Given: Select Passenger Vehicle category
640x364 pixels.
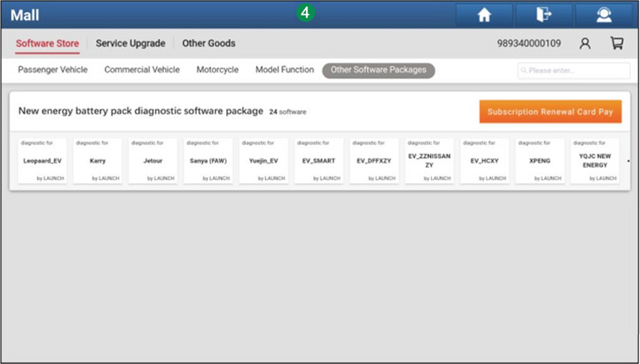Looking at the screenshot, I should (x=53, y=70).
